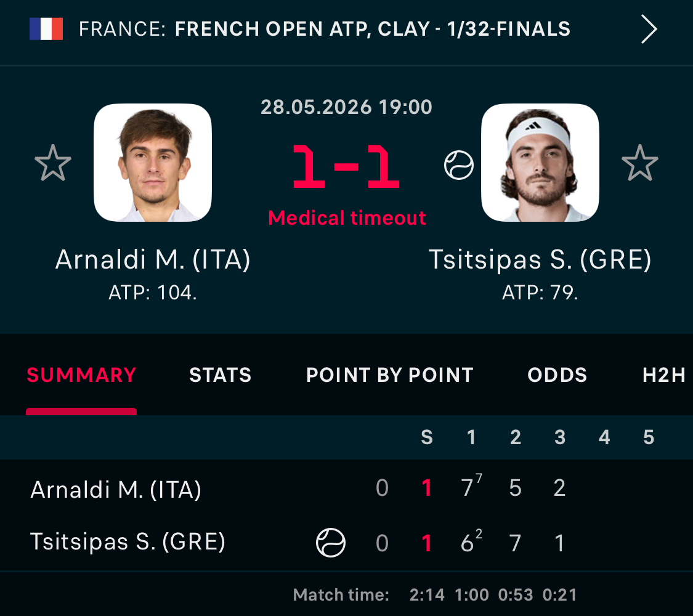Open Arnaldi M. (ITA) player name header
This screenshot has width=693, height=616.
click(153, 259)
